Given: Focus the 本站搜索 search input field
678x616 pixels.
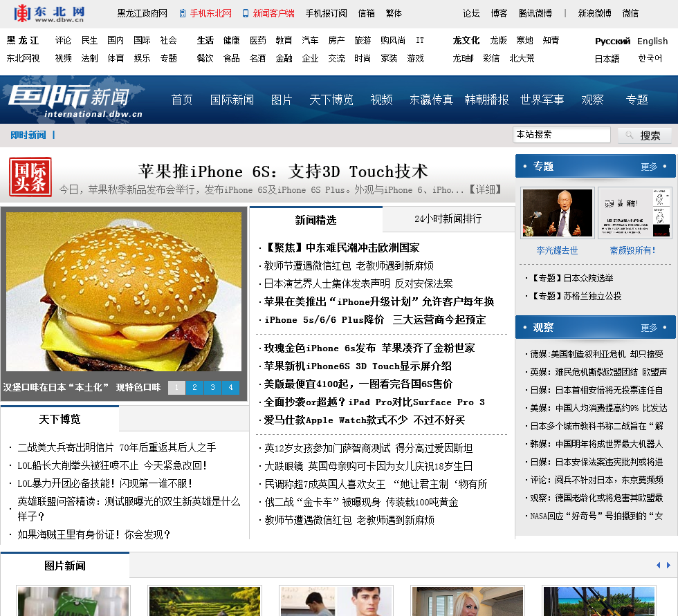Looking at the screenshot, I should coord(562,135).
